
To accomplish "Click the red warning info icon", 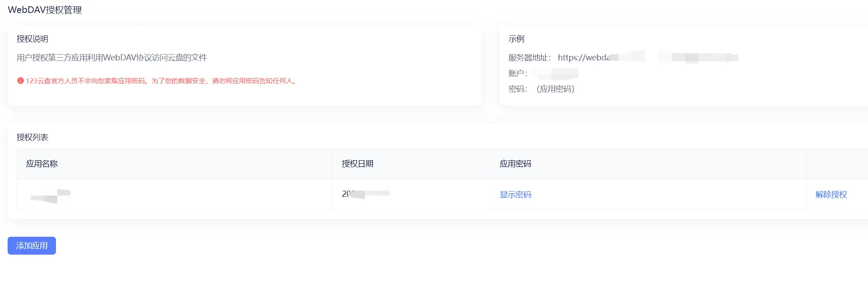I will 20,81.
